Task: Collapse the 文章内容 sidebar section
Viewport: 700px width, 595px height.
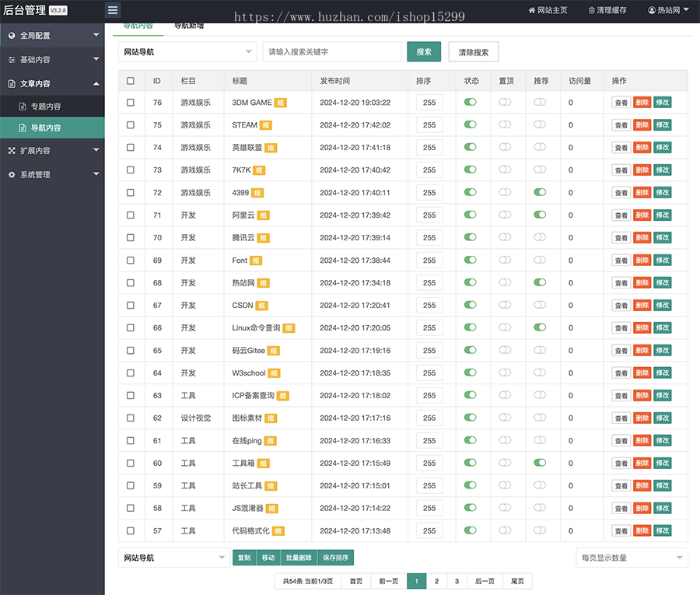Action: tap(52, 83)
